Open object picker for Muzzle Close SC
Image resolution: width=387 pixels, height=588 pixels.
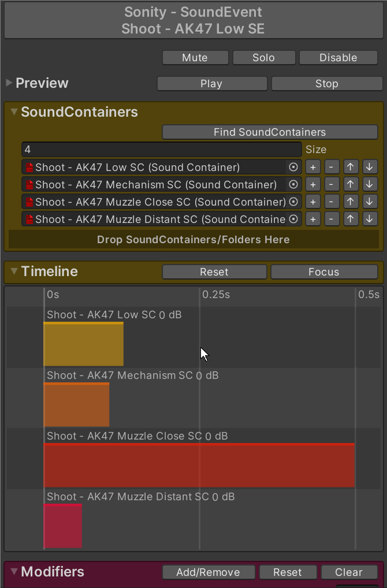(x=293, y=202)
